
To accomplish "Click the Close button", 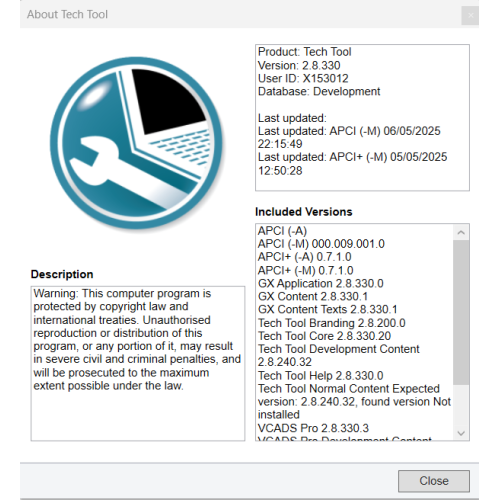I will [434, 481].
